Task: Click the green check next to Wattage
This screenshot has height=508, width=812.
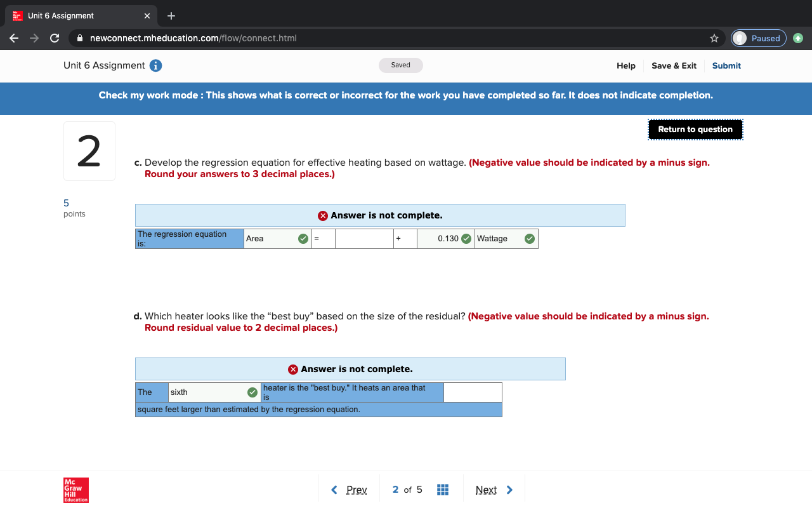Action: point(530,239)
